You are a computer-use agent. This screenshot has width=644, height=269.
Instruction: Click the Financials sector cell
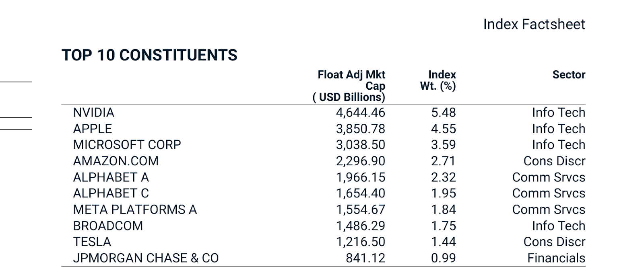(556, 258)
